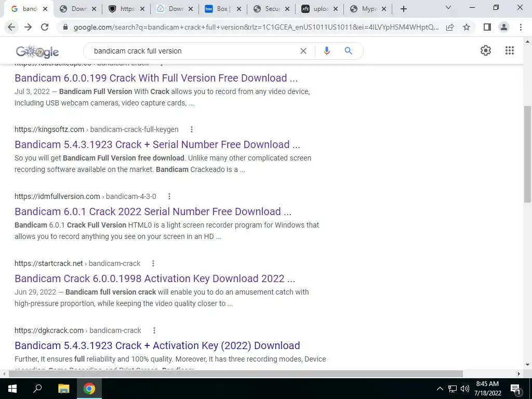Viewport: 532px width, 399px height.
Task: Open volume control tray icon
Action: [464, 389]
